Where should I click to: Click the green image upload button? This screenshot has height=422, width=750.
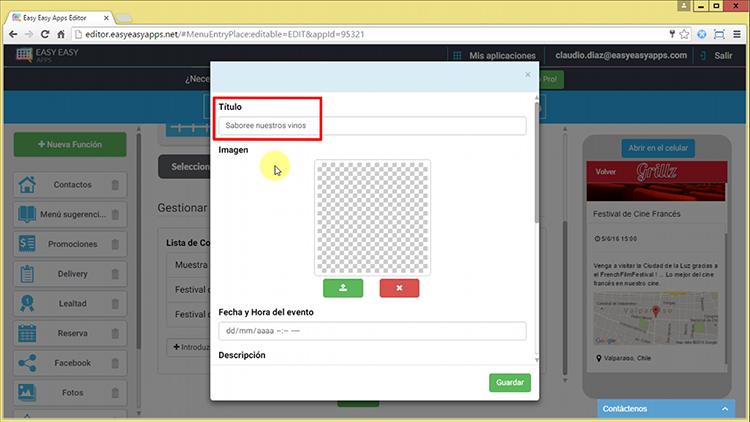click(x=343, y=288)
